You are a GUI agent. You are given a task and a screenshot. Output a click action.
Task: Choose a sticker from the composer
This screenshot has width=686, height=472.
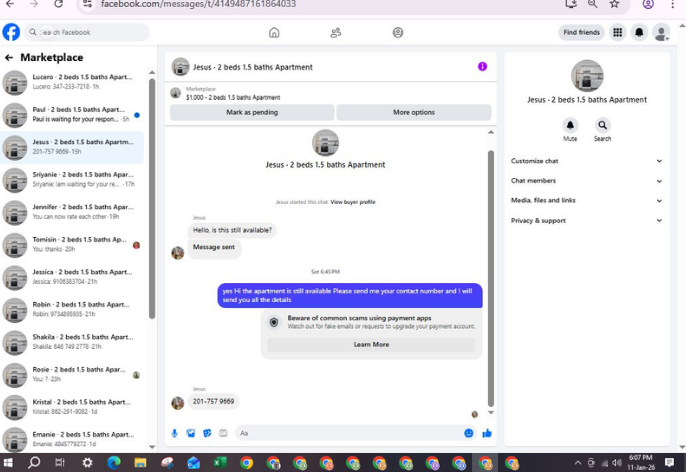tap(207, 433)
